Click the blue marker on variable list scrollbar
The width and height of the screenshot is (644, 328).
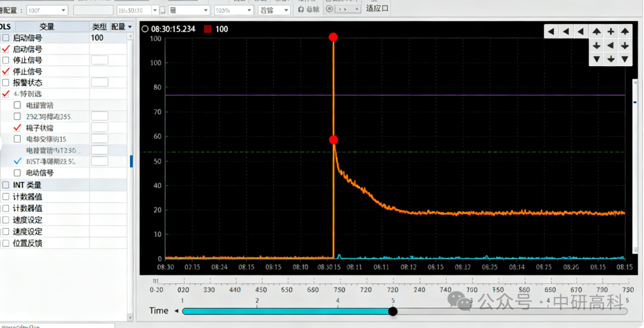tap(131, 162)
